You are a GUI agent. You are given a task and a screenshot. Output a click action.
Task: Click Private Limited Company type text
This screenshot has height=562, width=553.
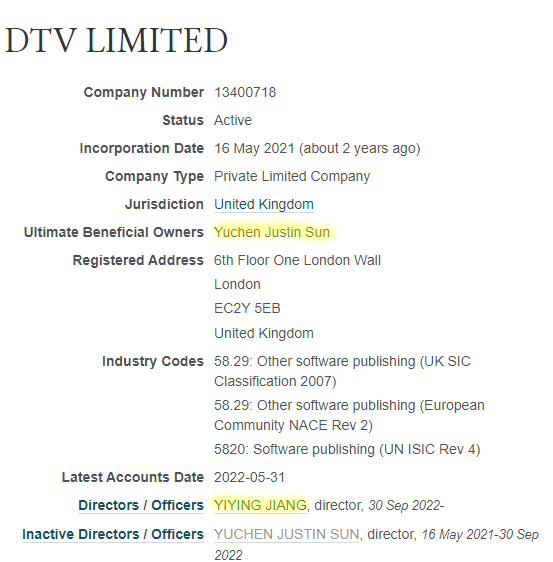pos(292,176)
